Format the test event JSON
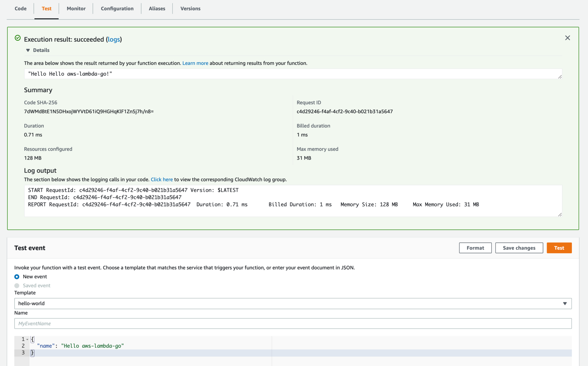 [475, 248]
